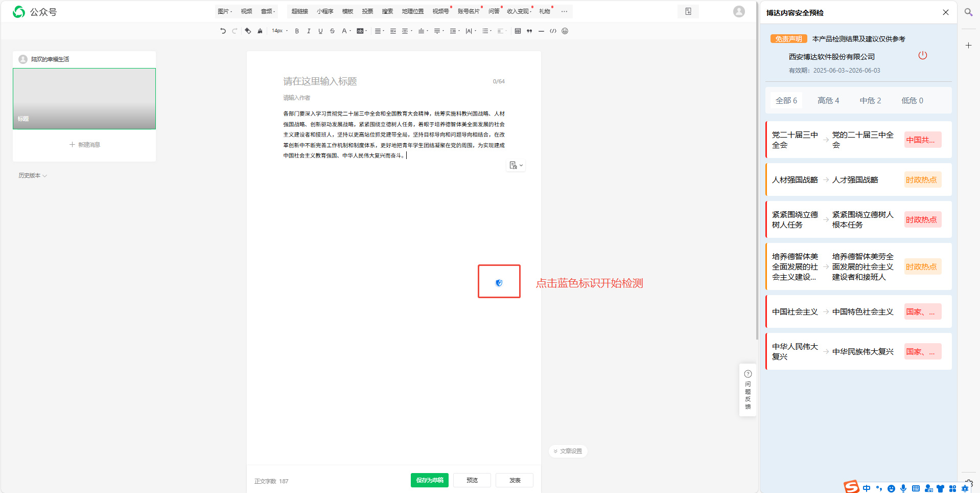
Task: Insert a blockquote with the quote icon
Action: [x=529, y=31]
